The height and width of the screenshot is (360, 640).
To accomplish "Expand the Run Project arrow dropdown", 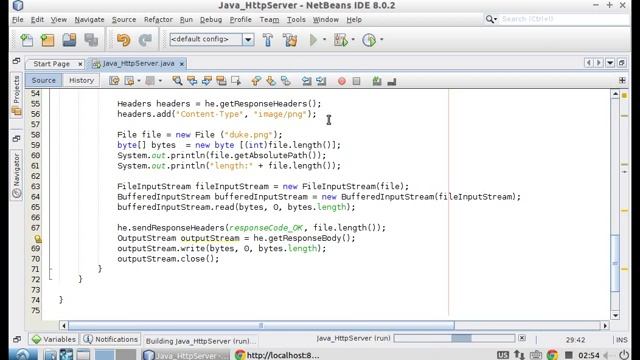I will tap(324, 40).
